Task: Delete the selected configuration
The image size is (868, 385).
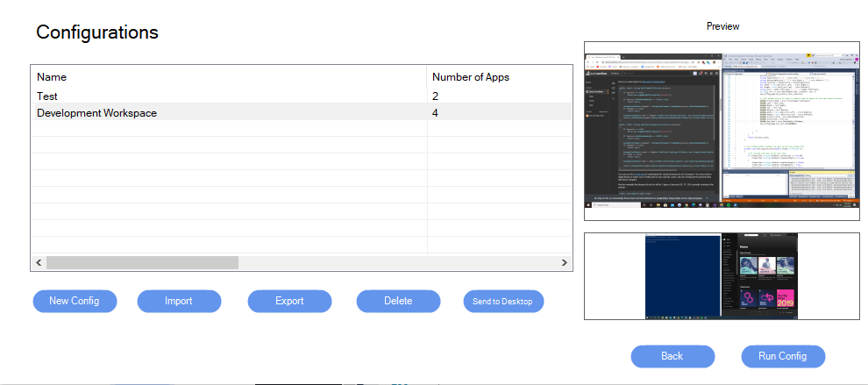Action: click(398, 301)
